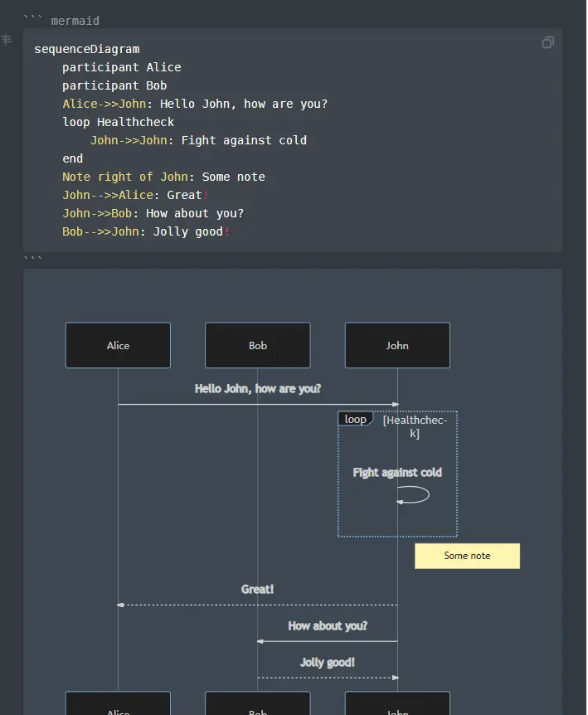Click the 'John->>Bob: How about you?' line

(153, 213)
